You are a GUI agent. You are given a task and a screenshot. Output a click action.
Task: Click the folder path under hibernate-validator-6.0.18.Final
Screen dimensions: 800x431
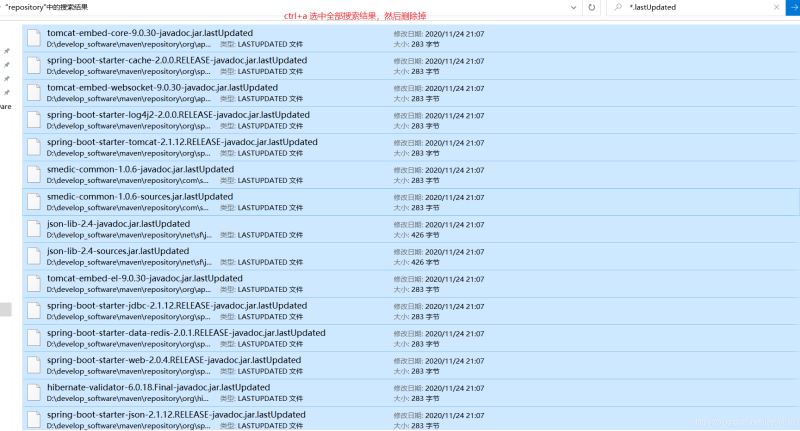[128, 398]
